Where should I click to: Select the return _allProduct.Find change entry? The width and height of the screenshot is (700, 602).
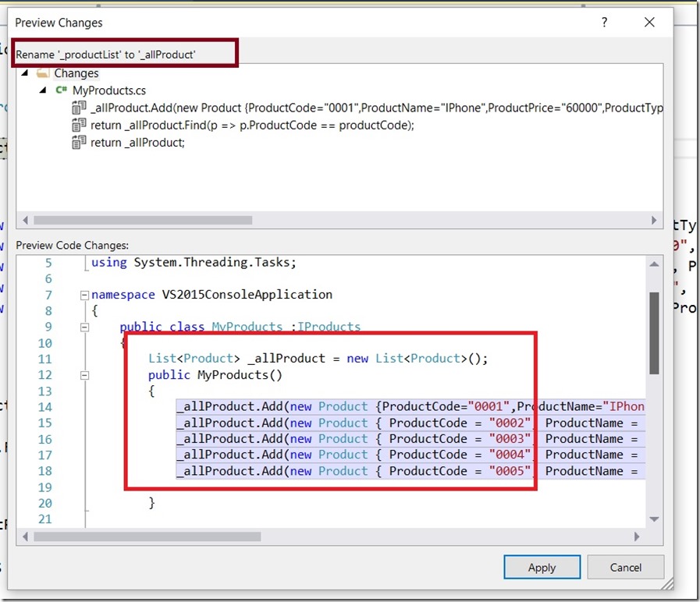(x=251, y=126)
